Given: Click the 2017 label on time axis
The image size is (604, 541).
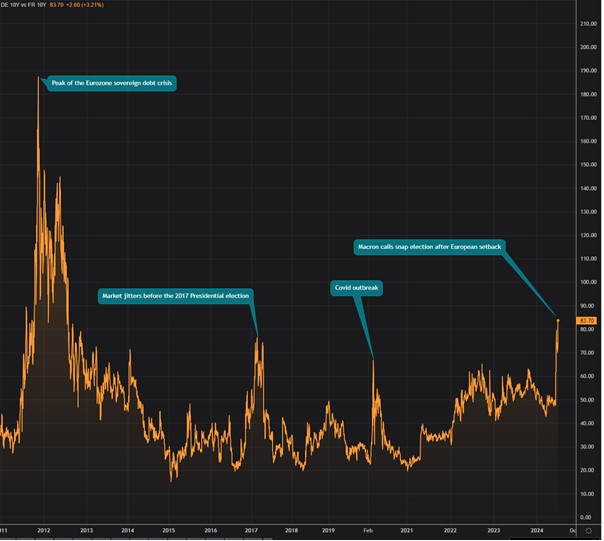Looking at the screenshot, I should pos(251,530).
